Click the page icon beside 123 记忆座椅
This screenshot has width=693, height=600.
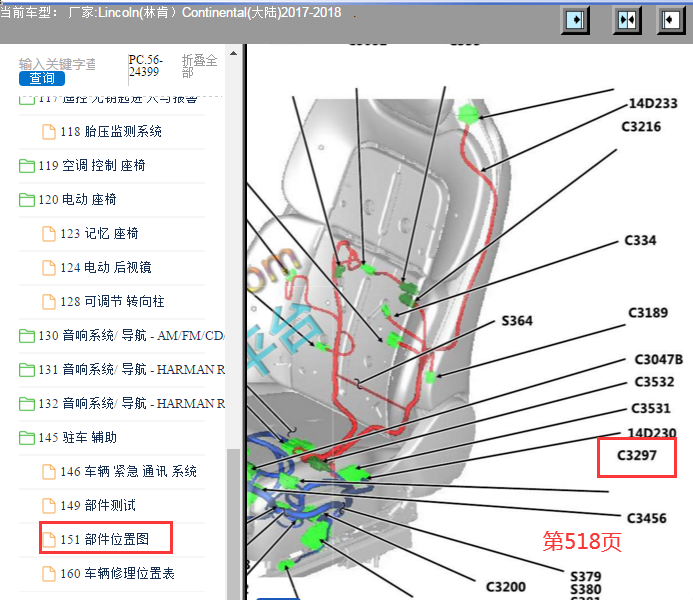49,234
